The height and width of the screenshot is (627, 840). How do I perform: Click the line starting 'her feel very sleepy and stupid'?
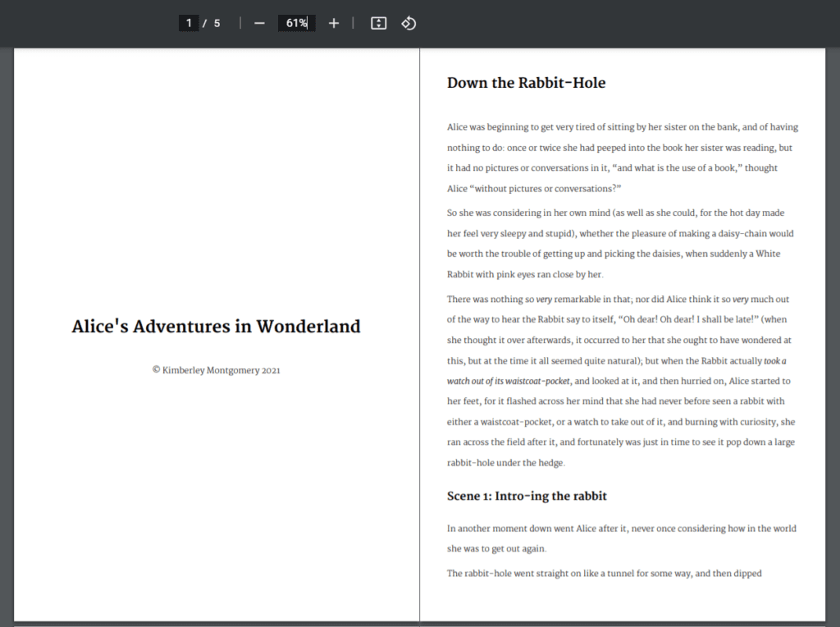point(620,233)
